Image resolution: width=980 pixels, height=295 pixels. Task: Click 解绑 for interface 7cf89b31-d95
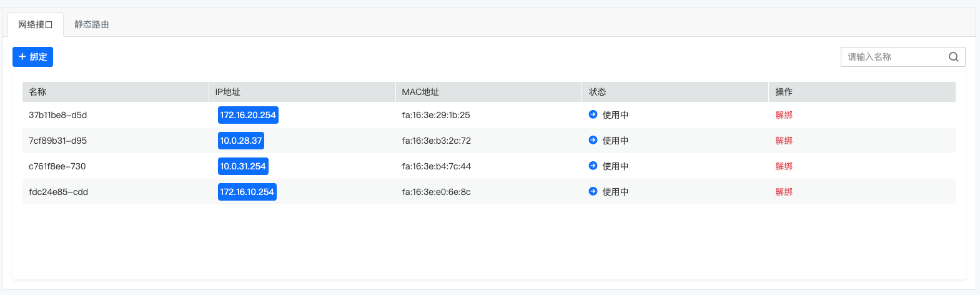pyautogui.click(x=783, y=141)
